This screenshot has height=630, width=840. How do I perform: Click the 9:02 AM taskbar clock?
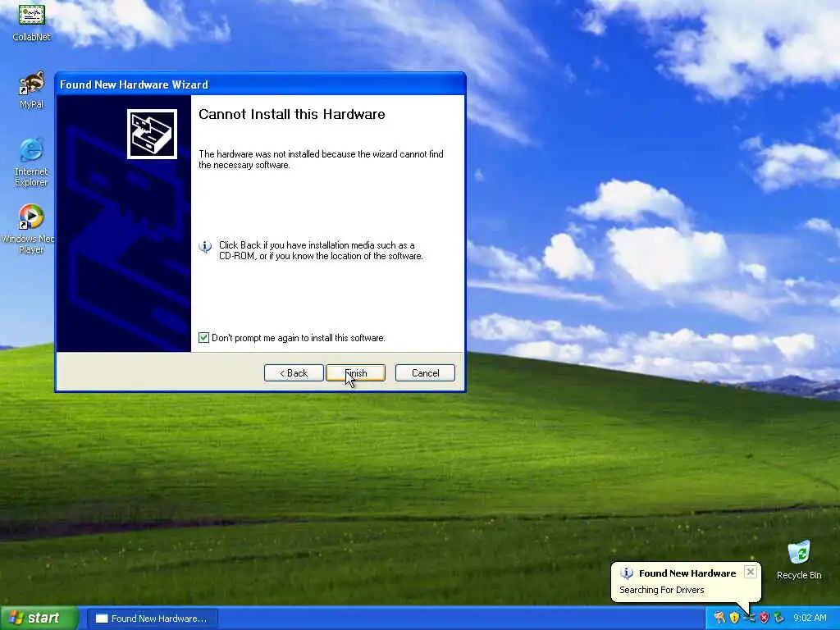click(810, 619)
